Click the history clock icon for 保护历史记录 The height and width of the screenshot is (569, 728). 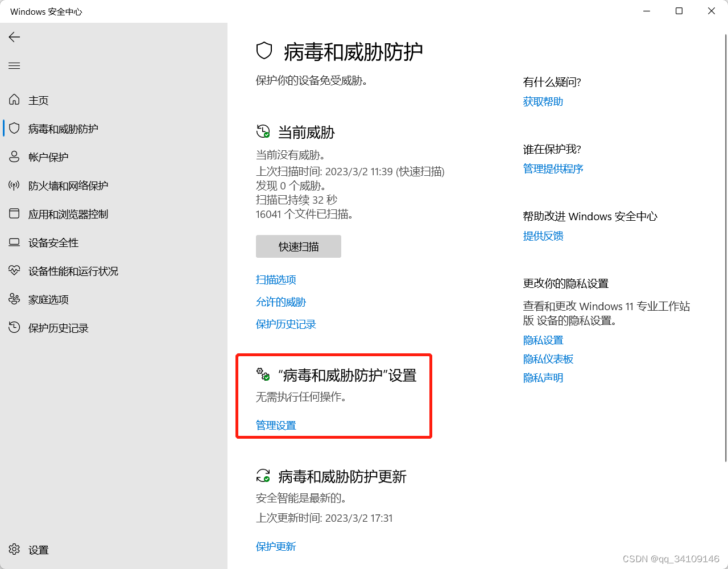14,328
